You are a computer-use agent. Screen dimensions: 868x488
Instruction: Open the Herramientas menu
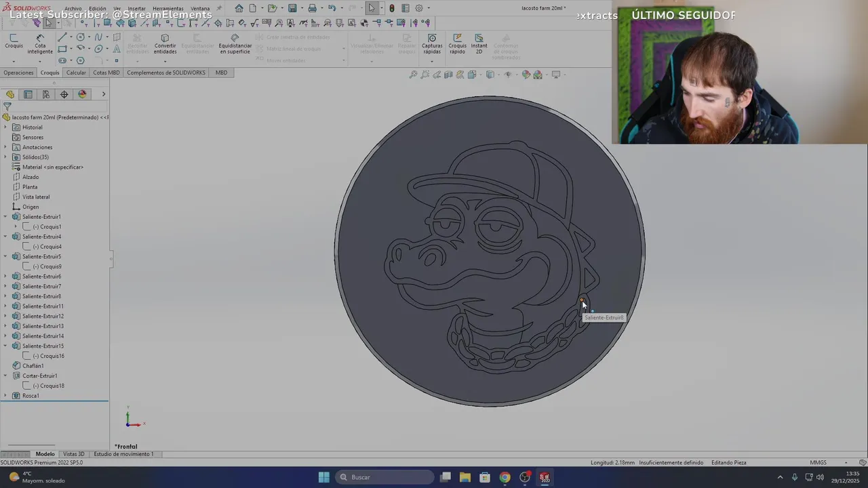(x=167, y=9)
